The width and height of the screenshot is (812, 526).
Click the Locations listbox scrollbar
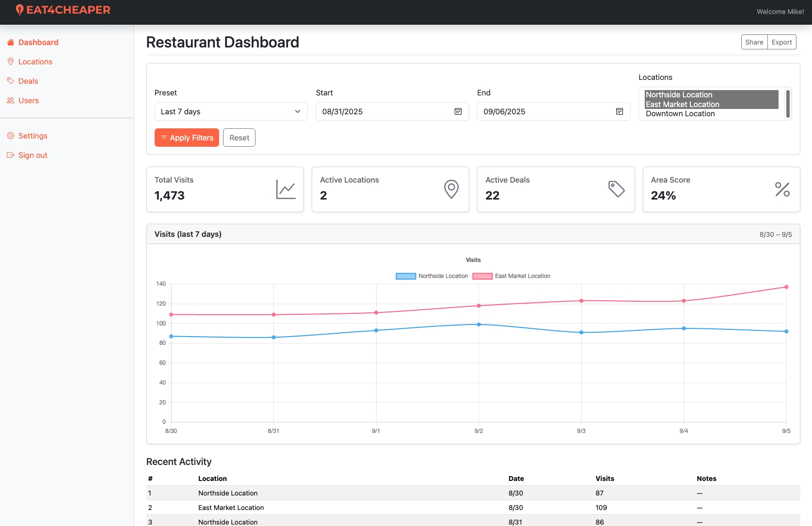(788, 104)
